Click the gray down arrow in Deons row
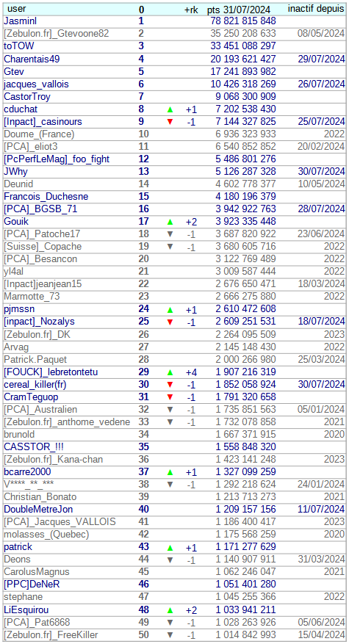The height and width of the screenshot is (644, 349). [170, 560]
